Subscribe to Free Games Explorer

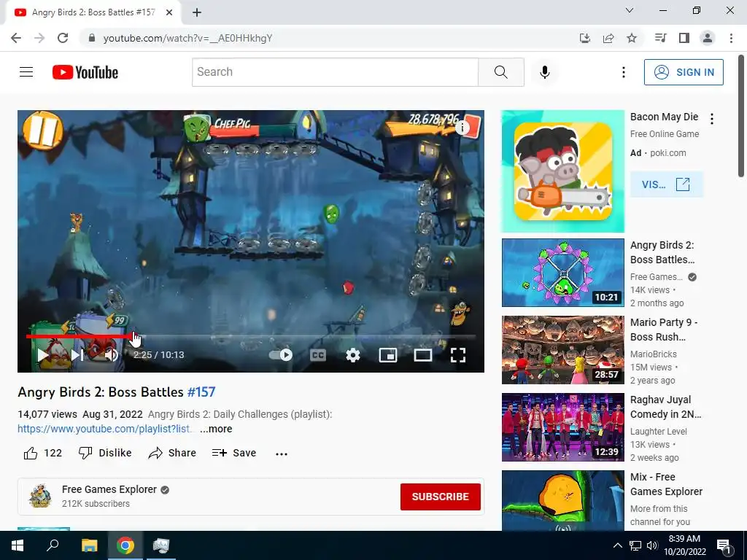pos(440,497)
